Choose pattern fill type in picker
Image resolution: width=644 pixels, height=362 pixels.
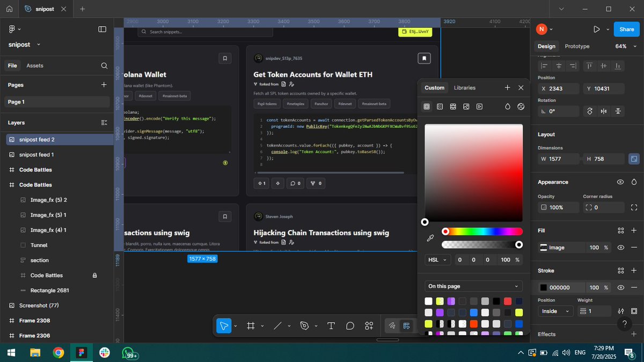(x=453, y=107)
